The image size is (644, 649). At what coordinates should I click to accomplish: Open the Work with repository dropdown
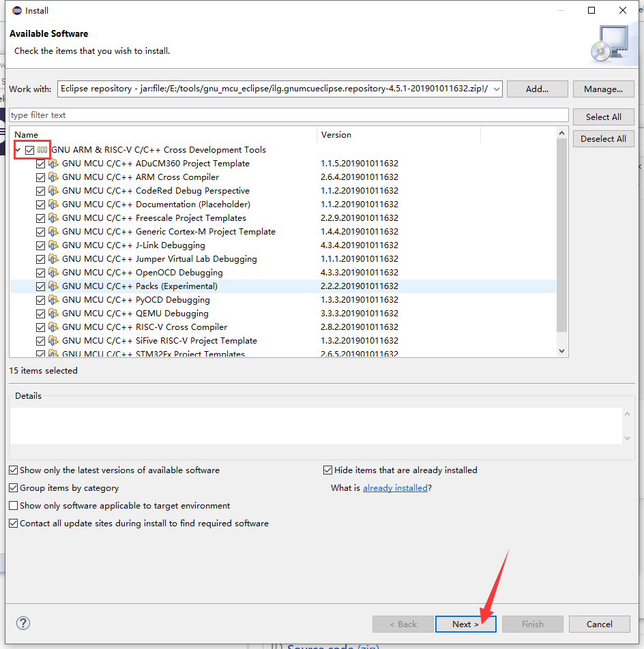click(x=496, y=89)
